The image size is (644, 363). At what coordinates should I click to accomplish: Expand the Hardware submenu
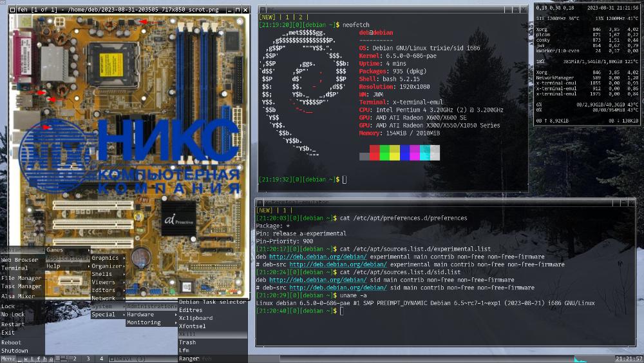pyautogui.click(x=151, y=315)
